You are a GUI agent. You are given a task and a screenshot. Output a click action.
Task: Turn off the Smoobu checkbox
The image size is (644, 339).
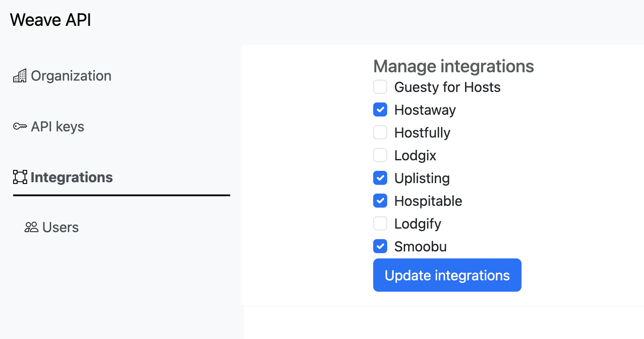coord(380,246)
